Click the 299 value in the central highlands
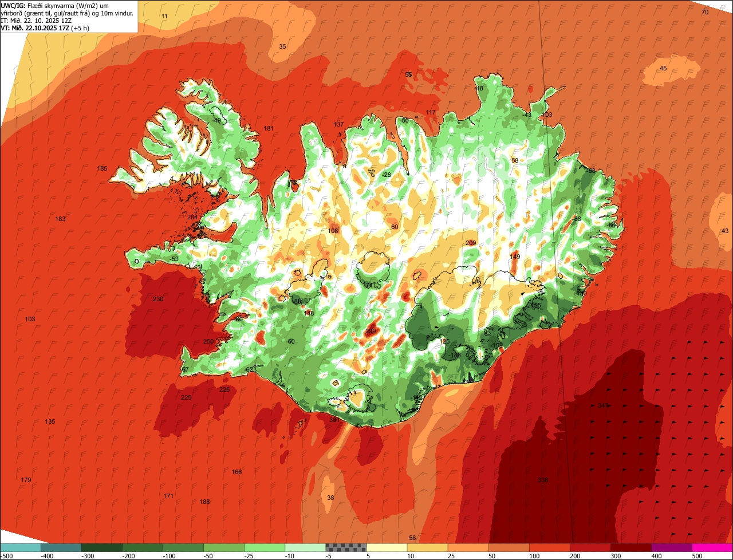The image size is (733, 560). coord(371,331)
